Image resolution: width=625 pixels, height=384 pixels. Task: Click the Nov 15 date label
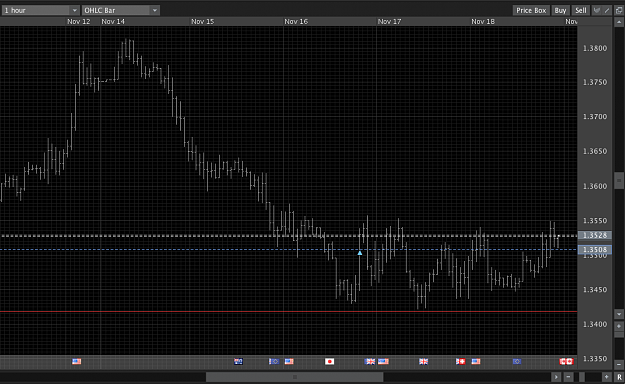coord(202,22)
